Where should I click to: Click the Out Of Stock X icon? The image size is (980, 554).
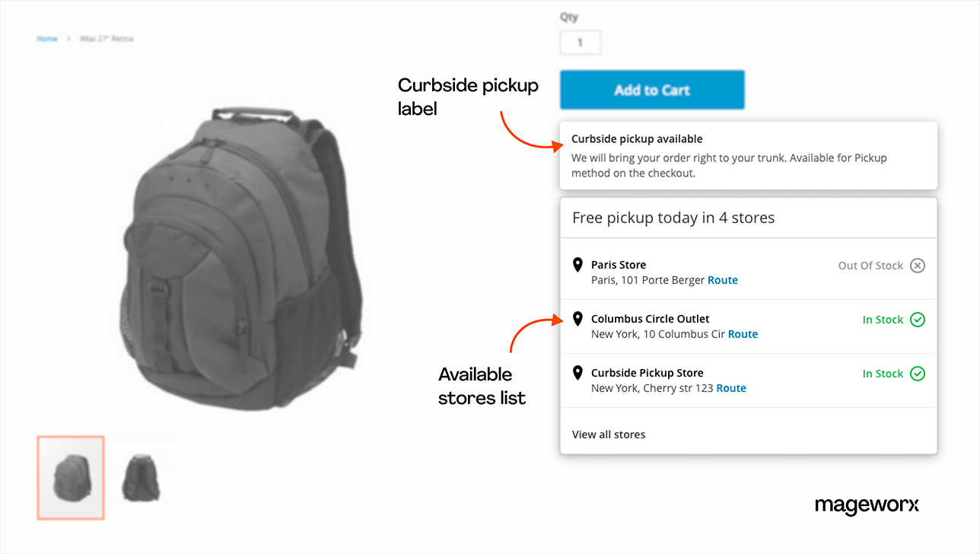[x=918, y=266]
